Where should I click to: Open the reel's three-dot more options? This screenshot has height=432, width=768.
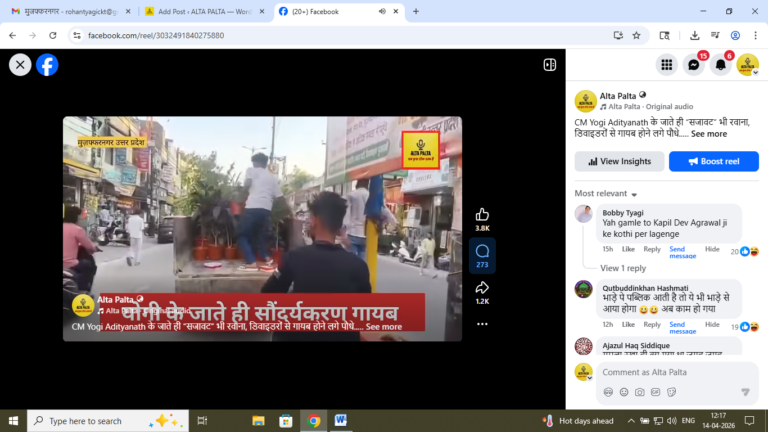[x=482, y=324]
